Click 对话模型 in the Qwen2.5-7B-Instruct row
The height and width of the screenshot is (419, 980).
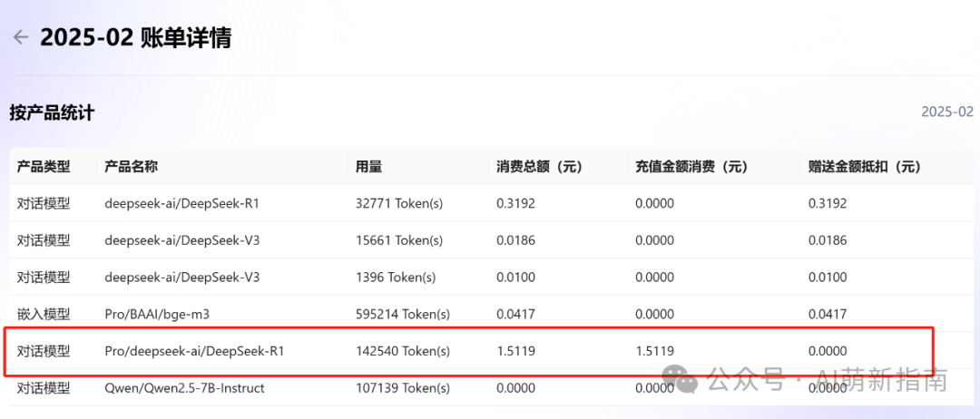(44, 388)
